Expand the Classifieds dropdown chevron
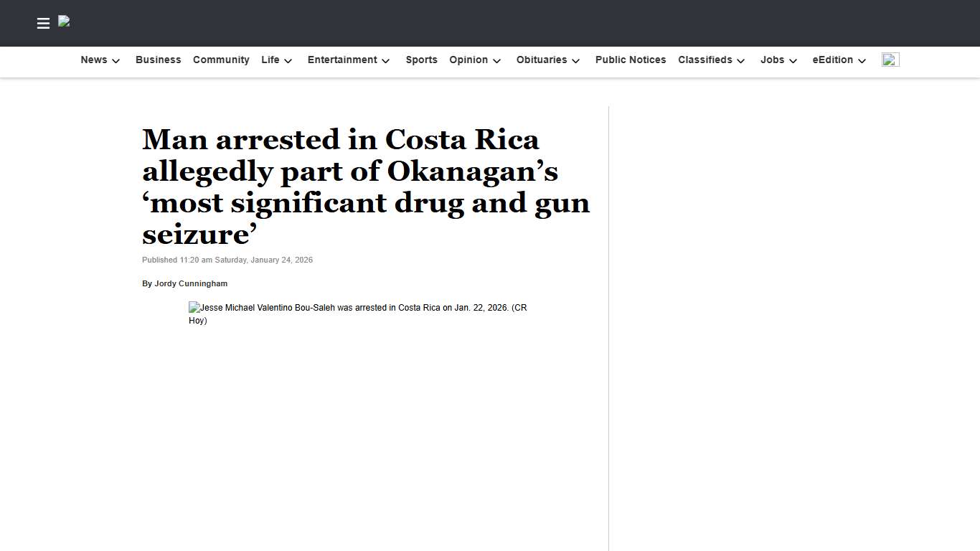This screenshot has width=980, height=551. pos(740,61)
